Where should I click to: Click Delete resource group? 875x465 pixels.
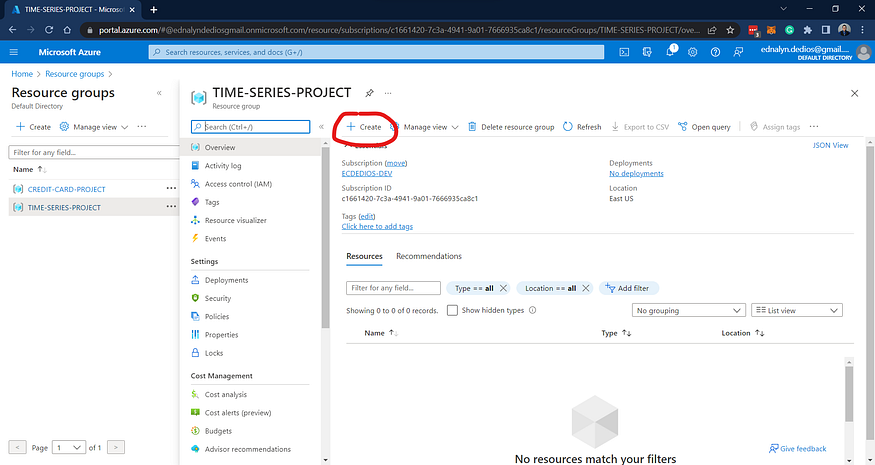(511, 127)
